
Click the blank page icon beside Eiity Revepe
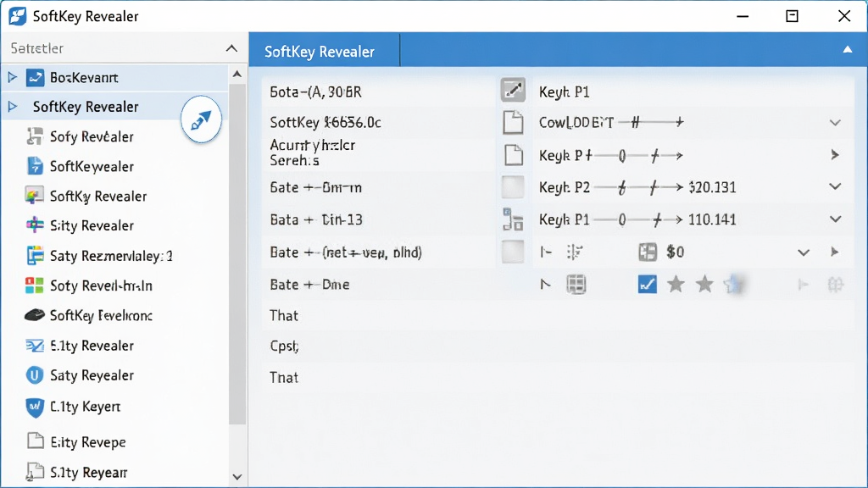tap(36, 441)
